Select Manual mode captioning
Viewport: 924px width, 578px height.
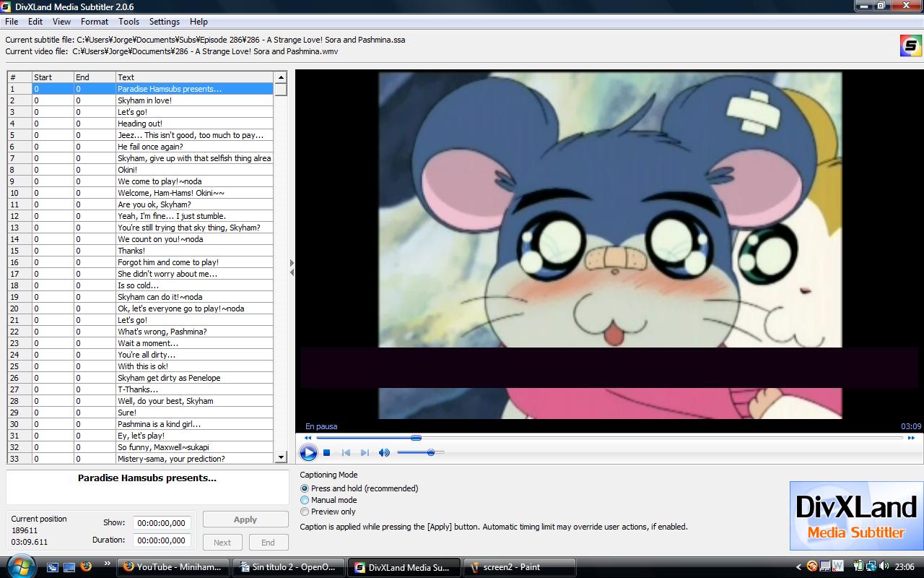coord(328,500)
